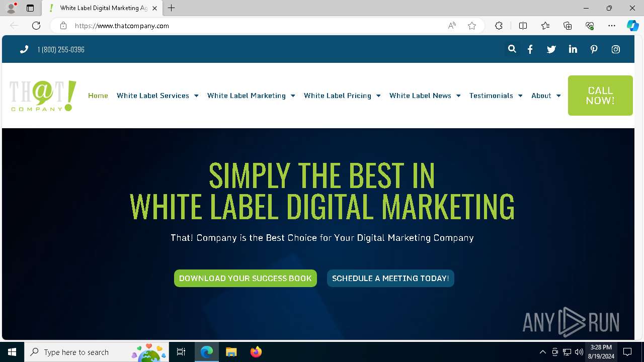This screenshot has width=644, height=362.
Task: Open the notification center icon
Action: [627, 352]
